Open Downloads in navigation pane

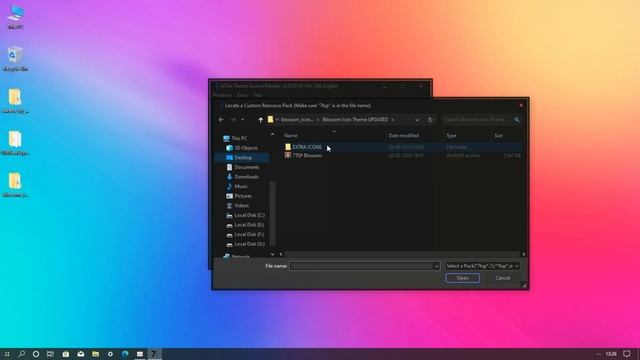(x=246, y=177)
